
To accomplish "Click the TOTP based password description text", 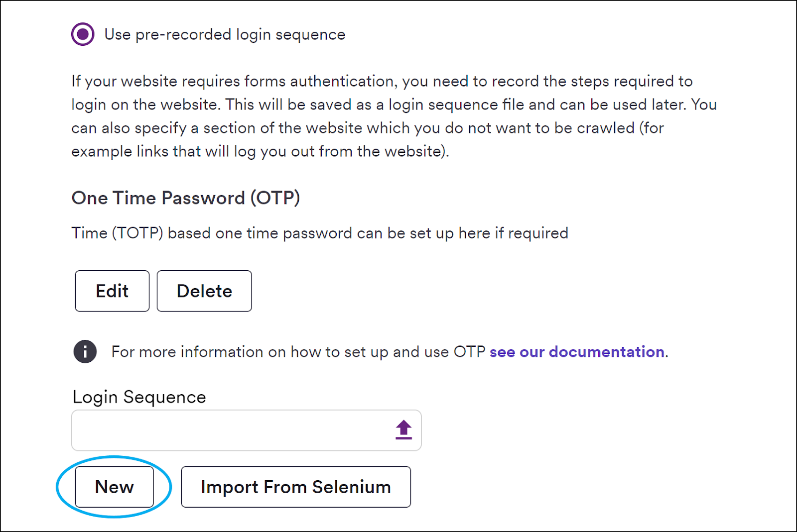I will pos(320,233).
